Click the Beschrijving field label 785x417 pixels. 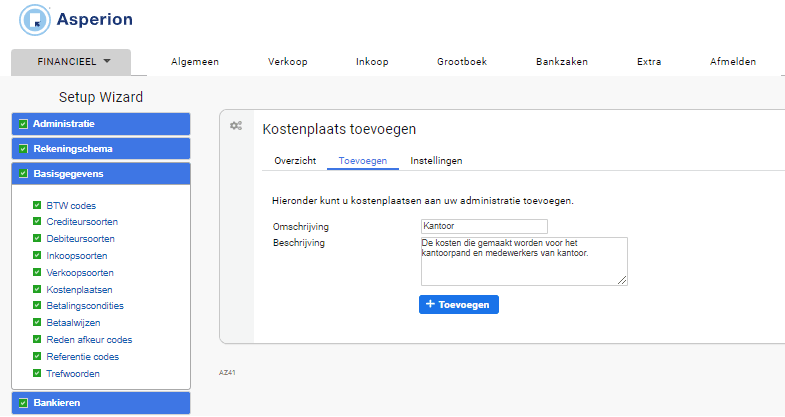[x=299, y=243]
